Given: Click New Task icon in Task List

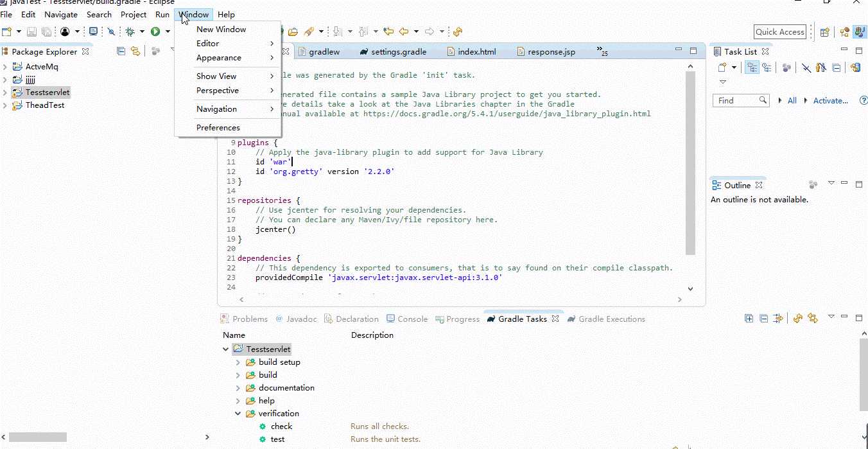Looking at the screenshot, I should [x=722, y=67].
